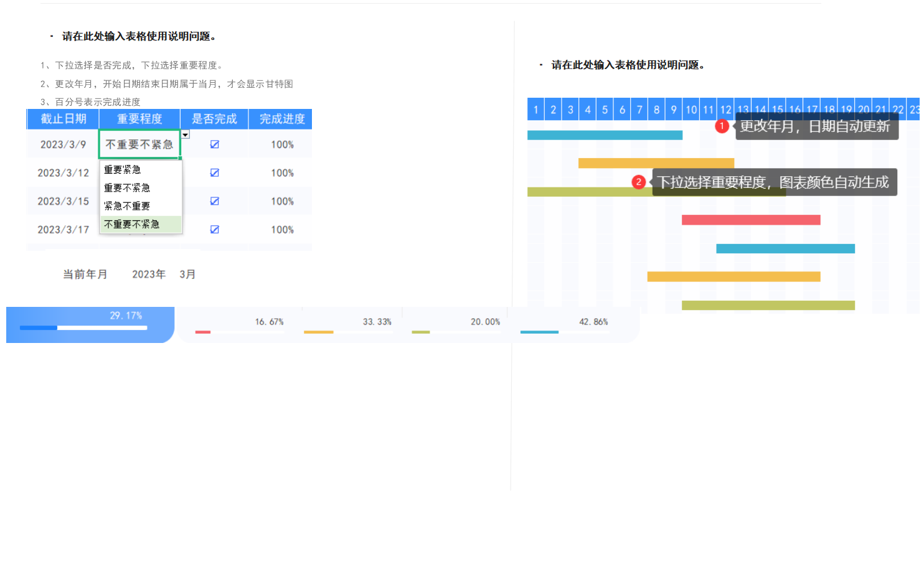Click instruction line 3 about 百分号
Image resolution: width=924 pixels, height=587 pixels.
tap(90, 102)
